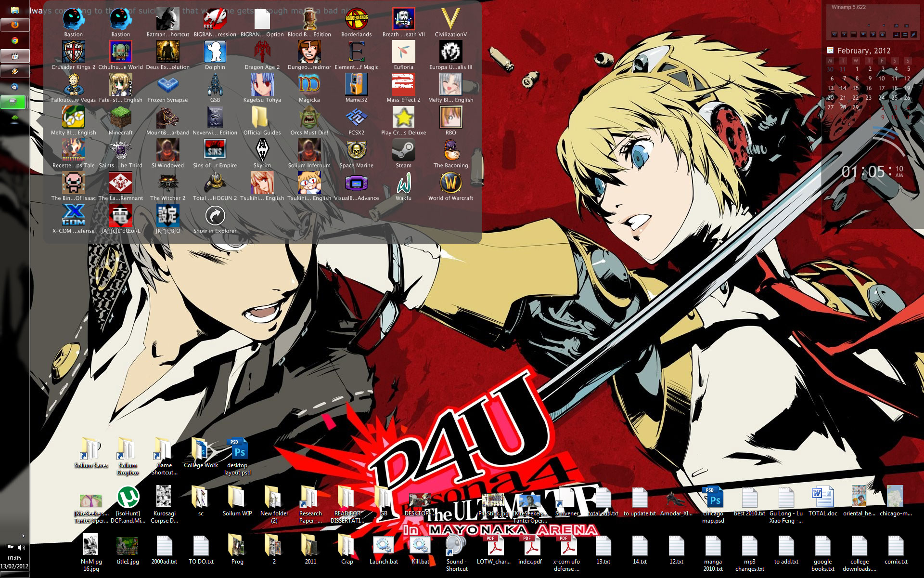Open calendar icon beside February, 2012
This screenshot has width=924, height=578.
tap(830, 50)
